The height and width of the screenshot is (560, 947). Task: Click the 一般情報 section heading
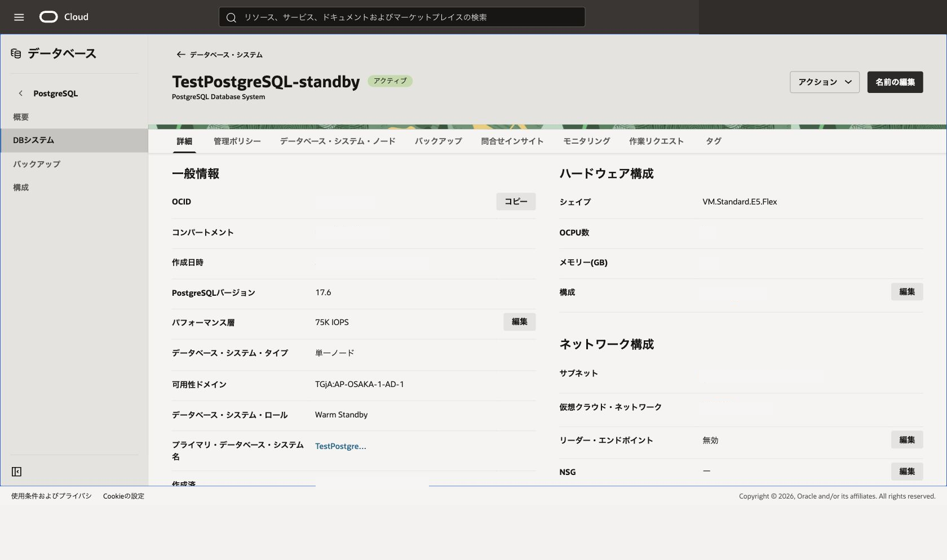(x=196, y=174)
